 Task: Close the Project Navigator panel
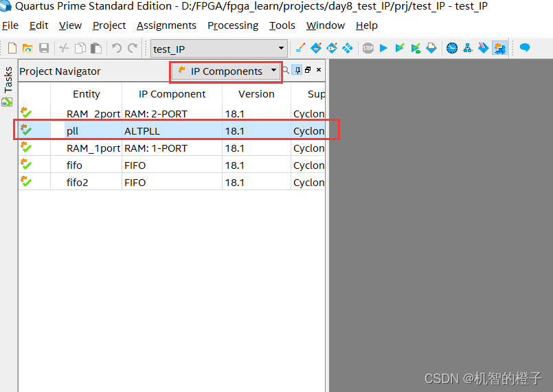(x=319, y=70)
